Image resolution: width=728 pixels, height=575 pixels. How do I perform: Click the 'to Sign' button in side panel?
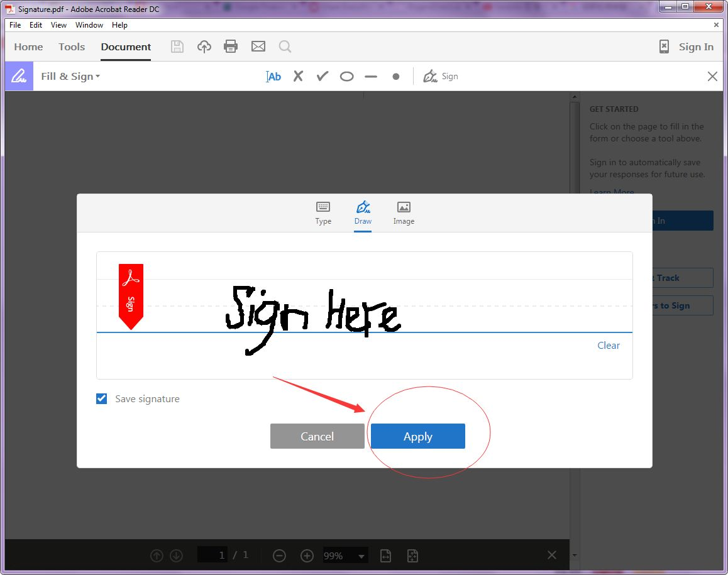coord(683,305)
